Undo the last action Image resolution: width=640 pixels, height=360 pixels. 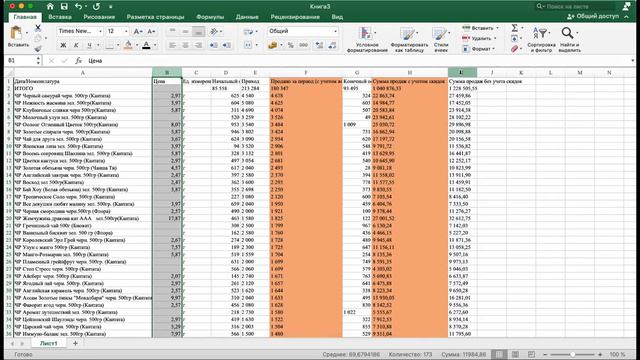(x=78, y=7)
